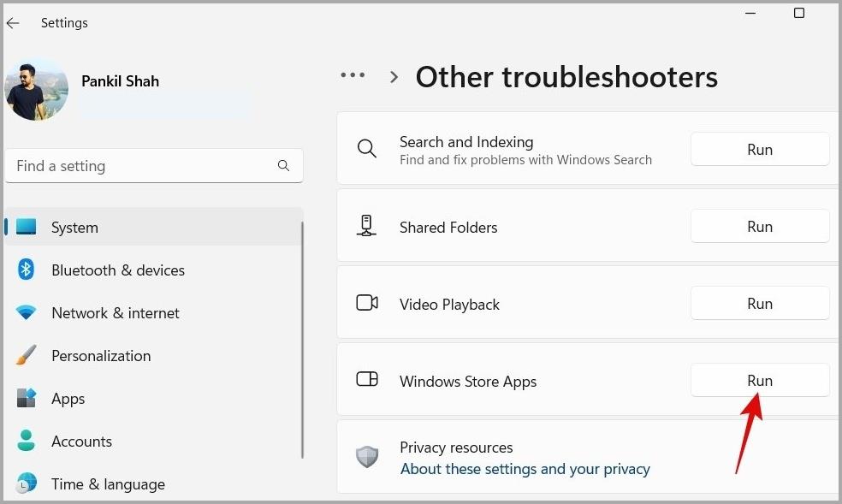Open the Pankil Shah account name
The image size is (842, 504).
click(x=121, y=81)
